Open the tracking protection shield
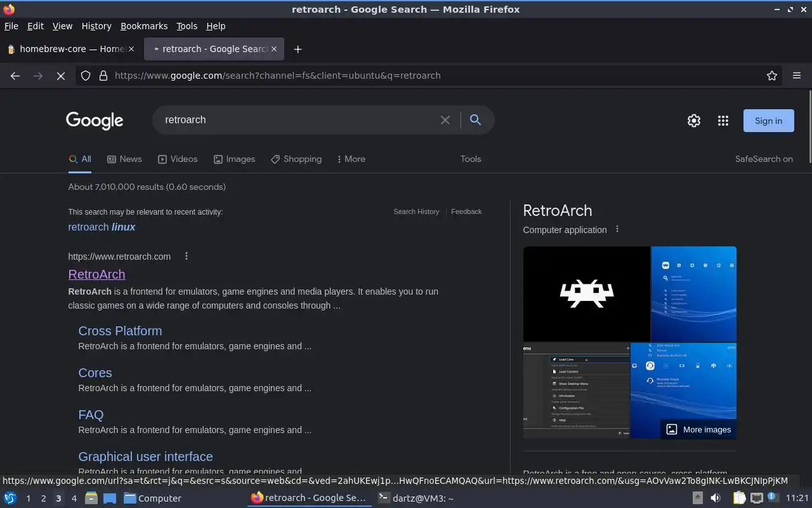812x508 pixels. pyautogui.click(x=86, y=76)
